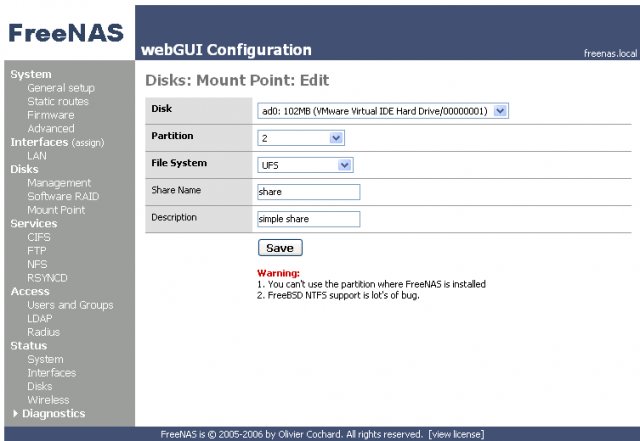Click the Share Name input field
640x441 pixels.
tap(308, 192)
